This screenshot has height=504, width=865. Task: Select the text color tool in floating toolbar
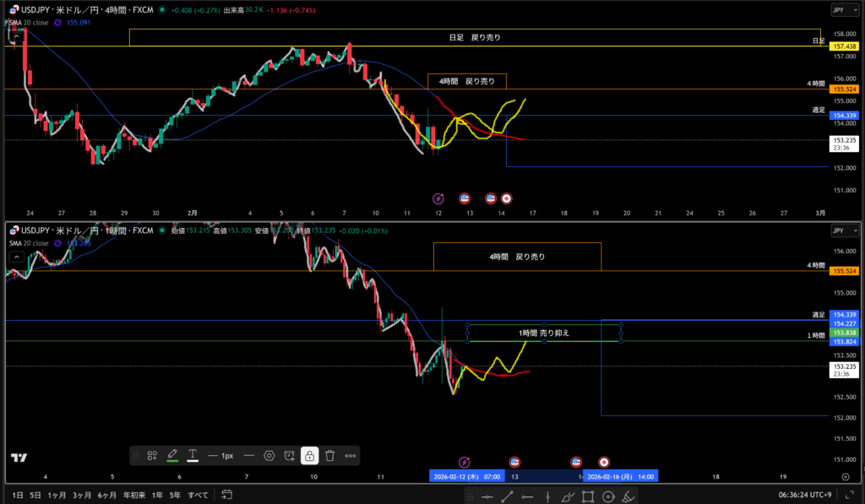(x=193, y=455)
